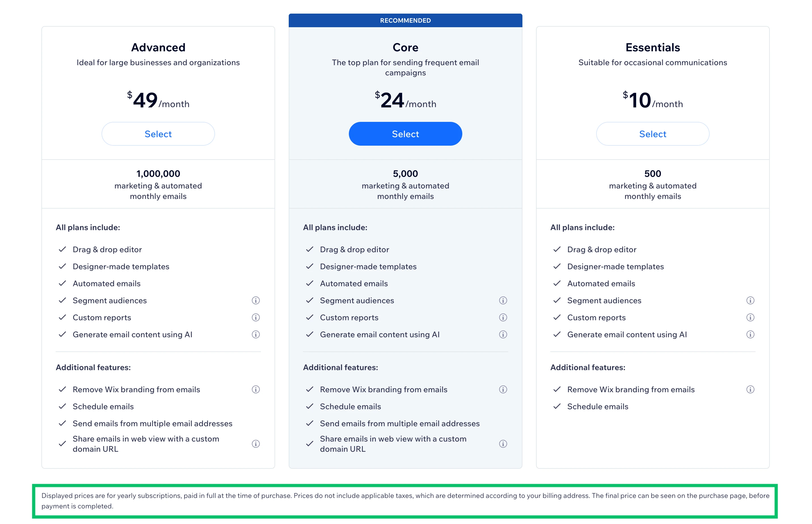Open info for Essentials Segment audiences
Image resolution: width=812 pixels, height=524 pixels.
pyautogui.click(x=750, y=300)
